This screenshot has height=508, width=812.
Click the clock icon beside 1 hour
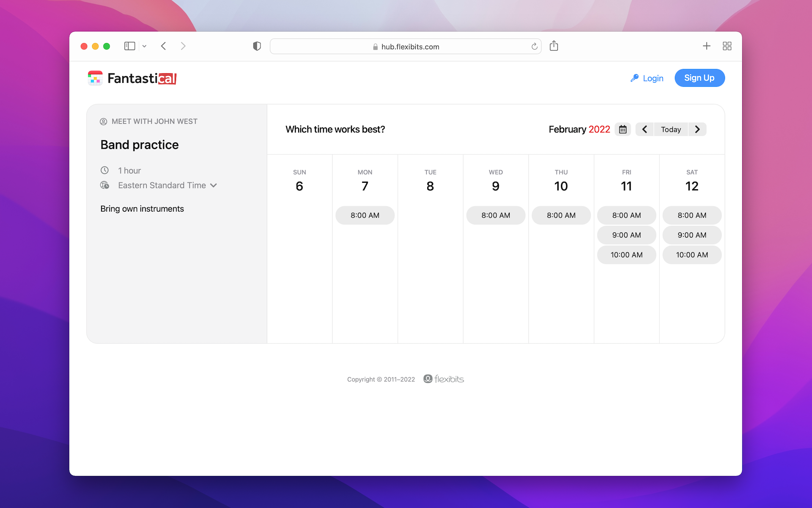click(104, 170)
